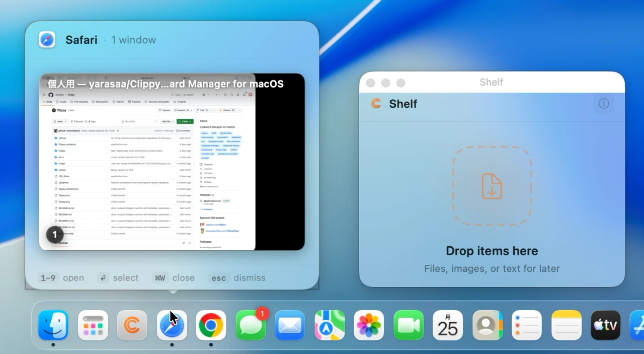Click the '⌘W close' shortcut hint
Viewport: 644px width, 354px height.
174,277
